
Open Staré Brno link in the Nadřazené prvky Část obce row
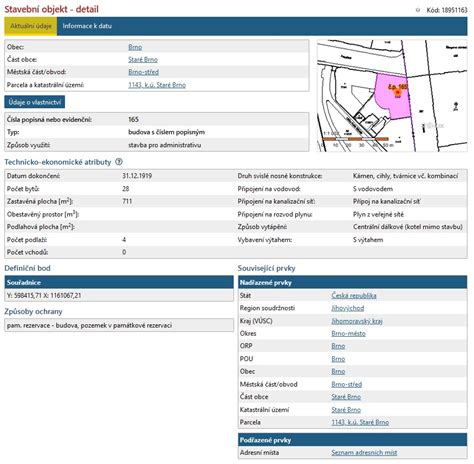coord(346,397)
